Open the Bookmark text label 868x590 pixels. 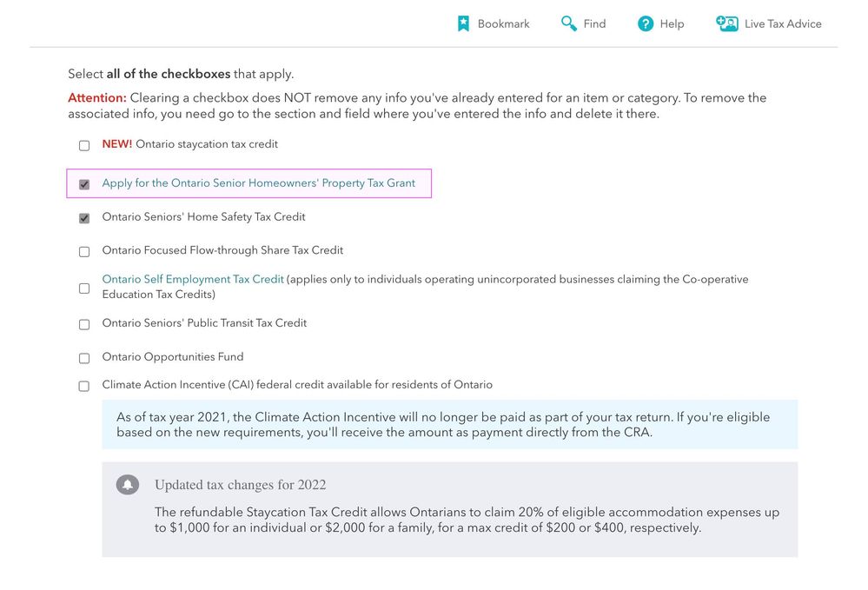503,23
